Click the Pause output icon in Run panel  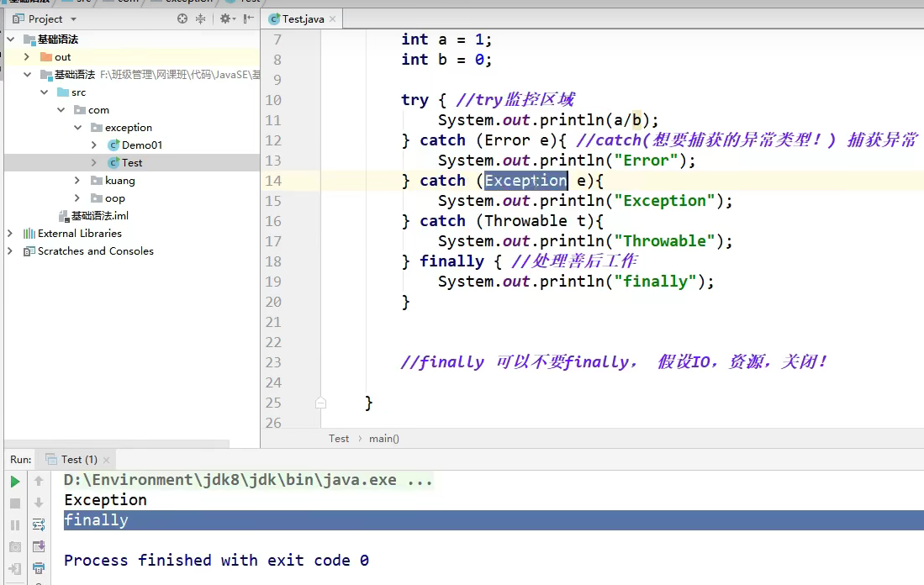[15, 525]
